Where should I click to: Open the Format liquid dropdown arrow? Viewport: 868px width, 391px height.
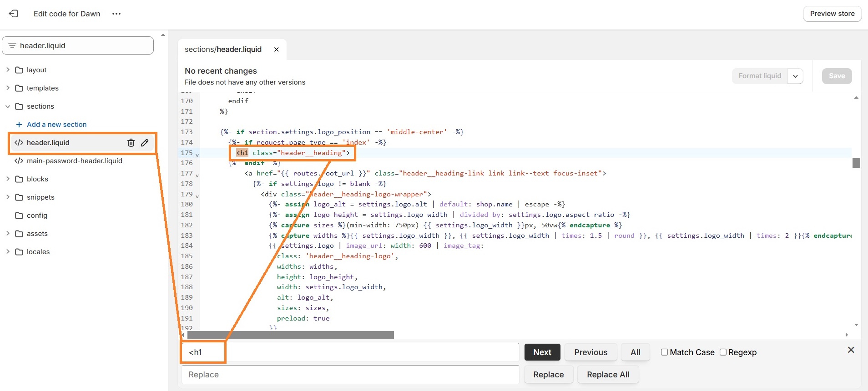pos(795,76)
